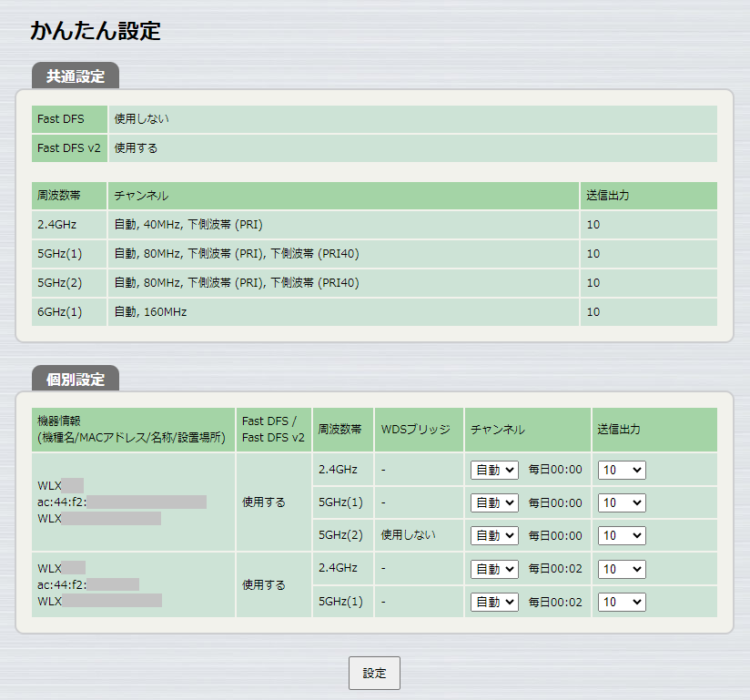The image size is (750, 700).
Task: Click the 自動, 160MHz channel text
Action: point(150,312)
